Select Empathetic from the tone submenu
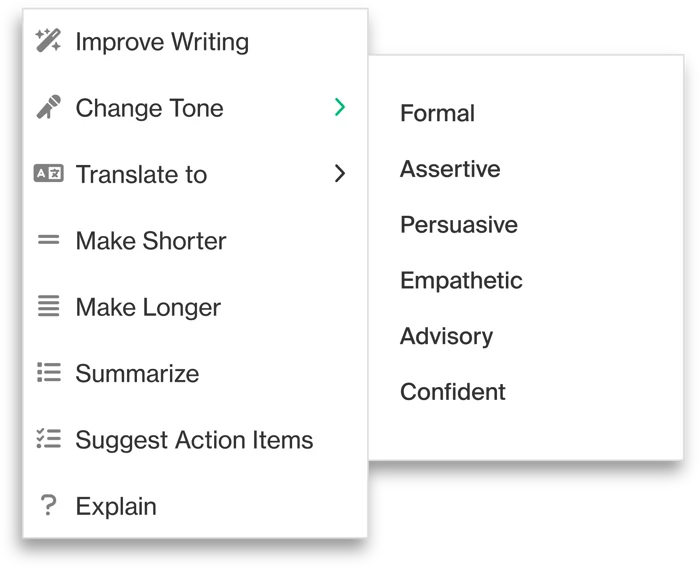The image size is (700, 568). pyautogui.click(x=461, y=280)
